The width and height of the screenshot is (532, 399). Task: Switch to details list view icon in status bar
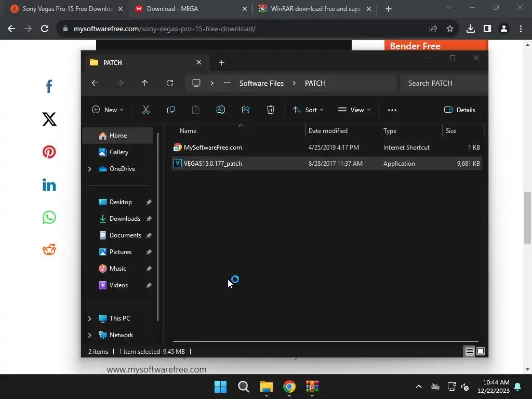click(469, 352)
